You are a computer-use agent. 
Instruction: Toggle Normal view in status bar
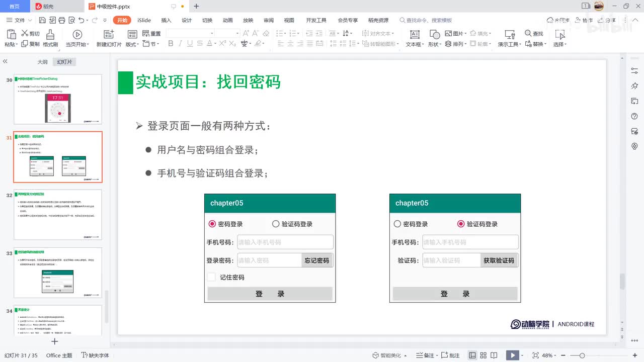(472, 355)
